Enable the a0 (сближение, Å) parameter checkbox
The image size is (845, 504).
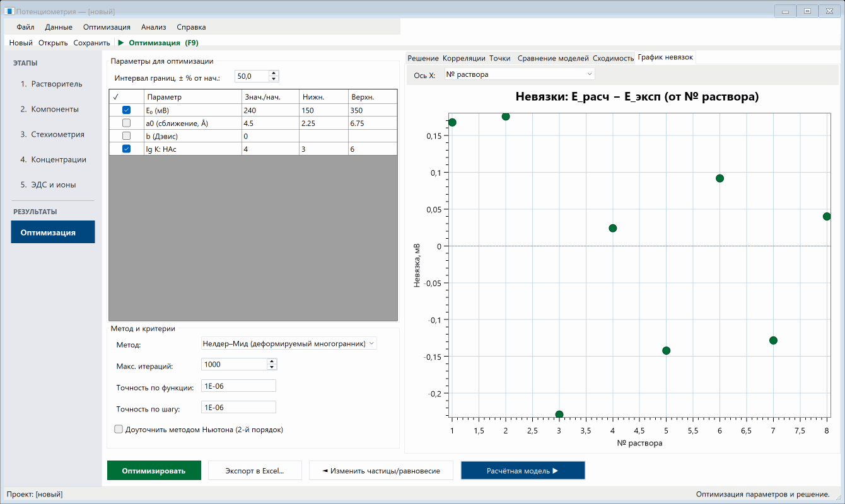pyautogui.click(x=126, y=123)
